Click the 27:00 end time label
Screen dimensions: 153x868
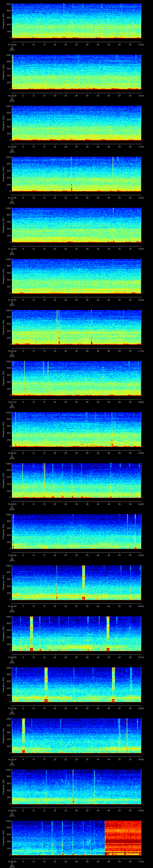(141, 657)
